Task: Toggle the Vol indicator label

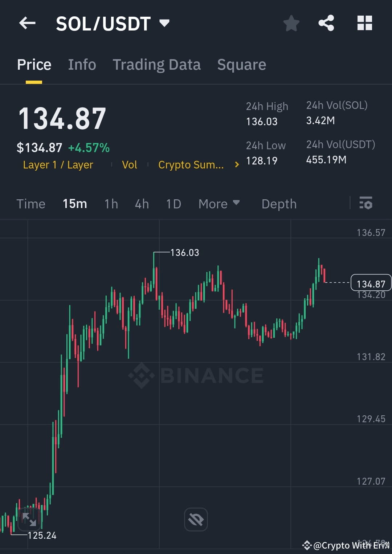Action: (129, 164)
